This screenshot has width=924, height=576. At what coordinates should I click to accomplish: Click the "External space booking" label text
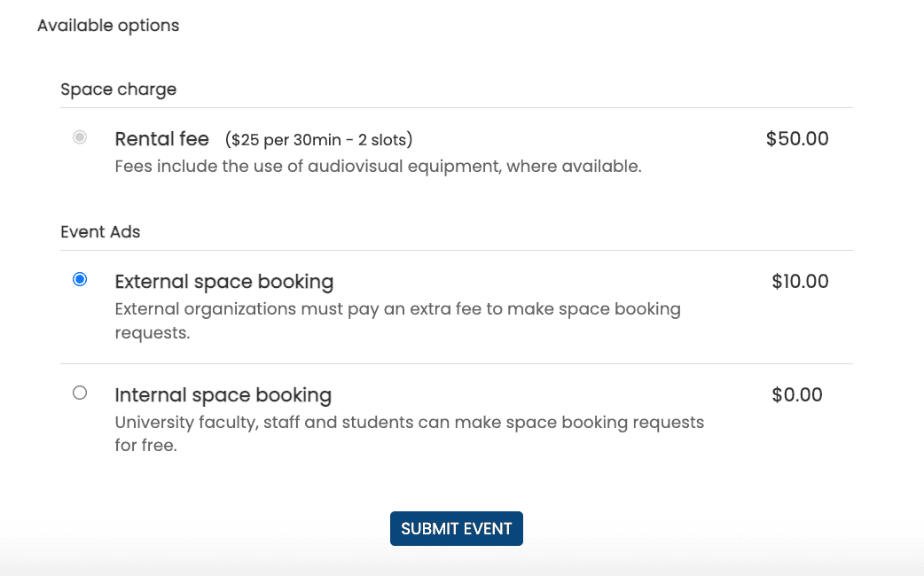[223, 281]
